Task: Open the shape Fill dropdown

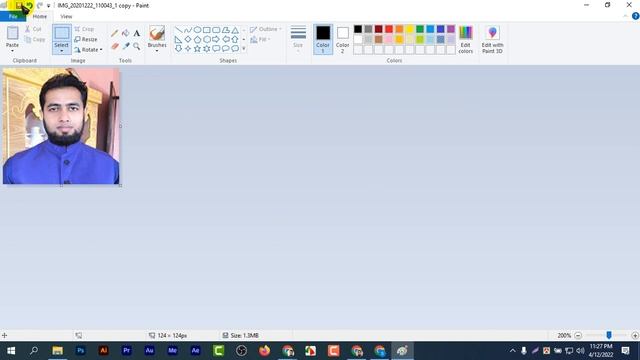Action: click(260, 39)
